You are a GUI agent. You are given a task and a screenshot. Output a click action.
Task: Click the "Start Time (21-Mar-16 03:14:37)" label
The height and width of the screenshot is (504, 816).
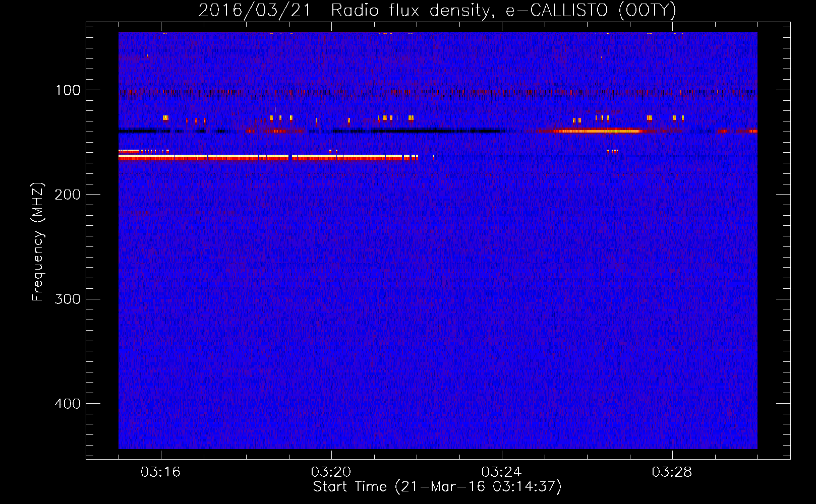pos(437,487)
